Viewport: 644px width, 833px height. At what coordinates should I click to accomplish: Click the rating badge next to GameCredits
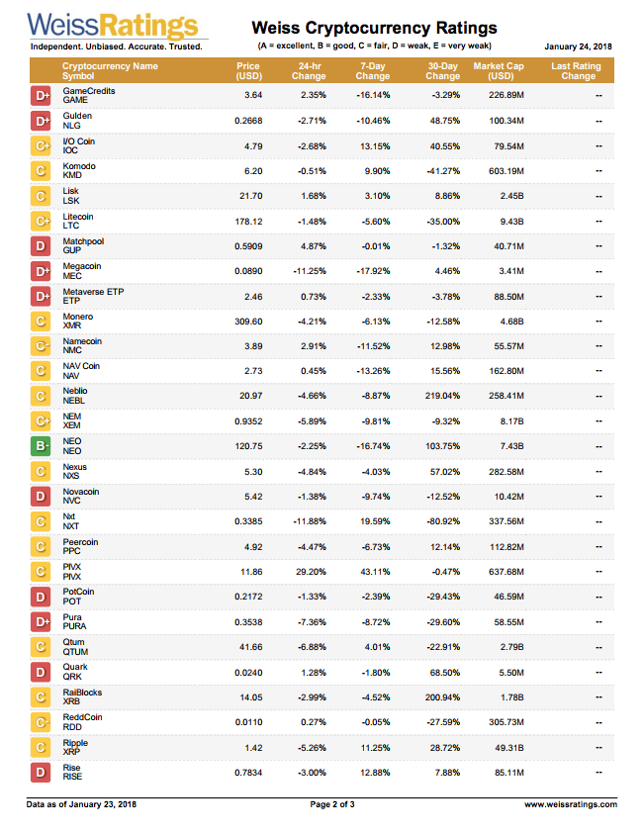point(42,95)
